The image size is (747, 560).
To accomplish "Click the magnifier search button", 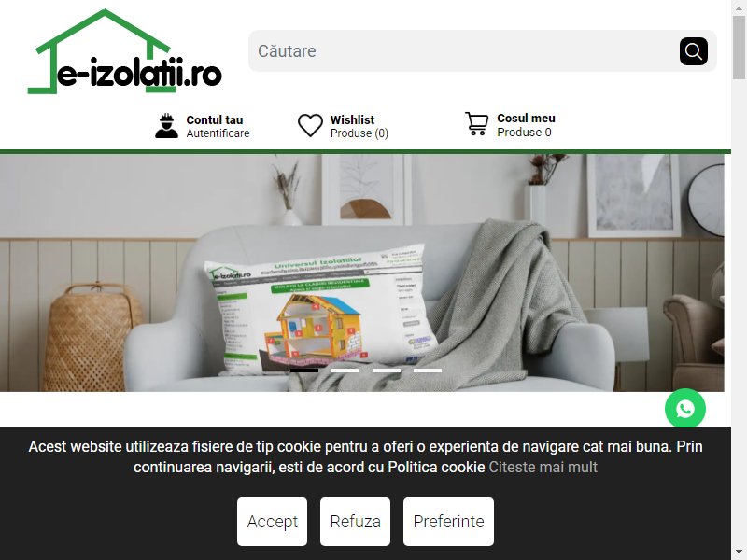I will (x=693, y=51).
